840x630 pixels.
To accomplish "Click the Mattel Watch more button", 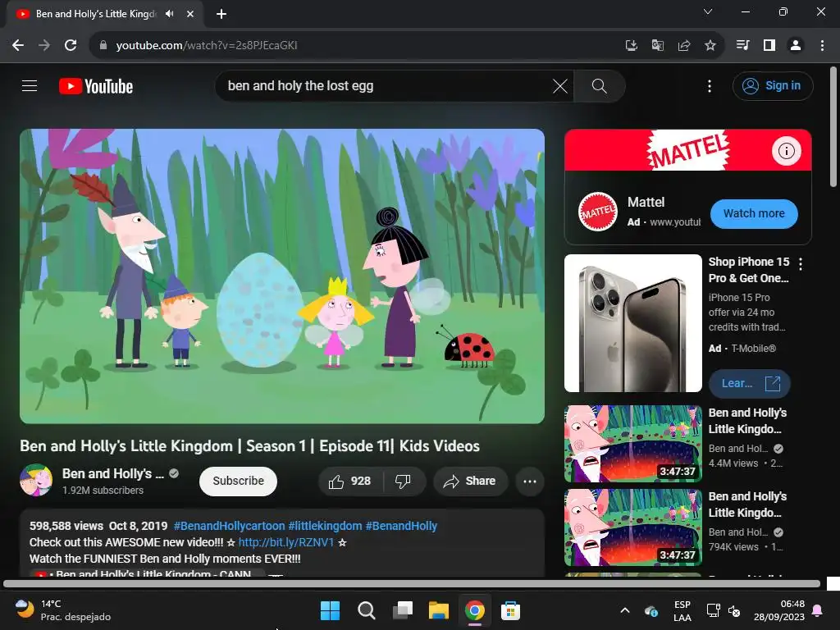I will coord(754,214).
